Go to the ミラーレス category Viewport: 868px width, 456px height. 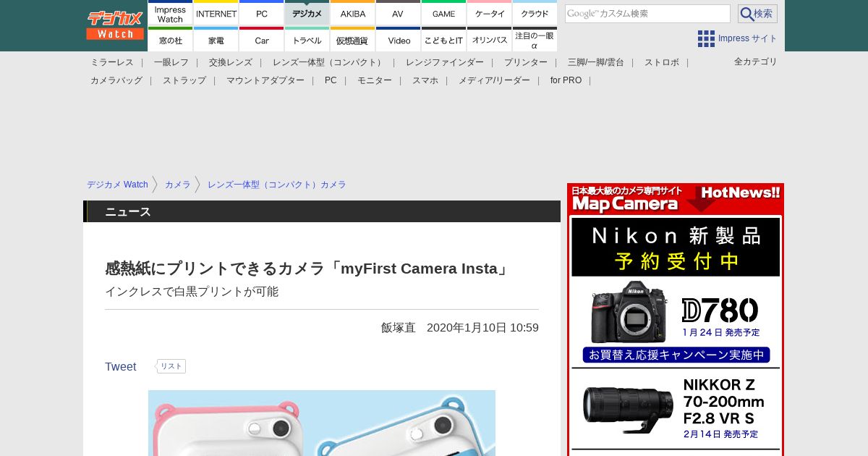[112, 62]
